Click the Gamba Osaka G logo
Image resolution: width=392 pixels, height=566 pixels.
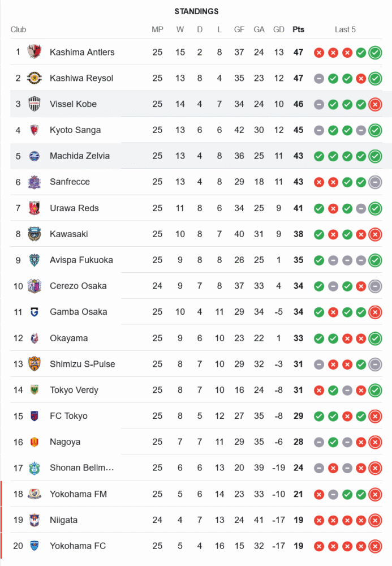pyautogui.click(x=35, y=312)
